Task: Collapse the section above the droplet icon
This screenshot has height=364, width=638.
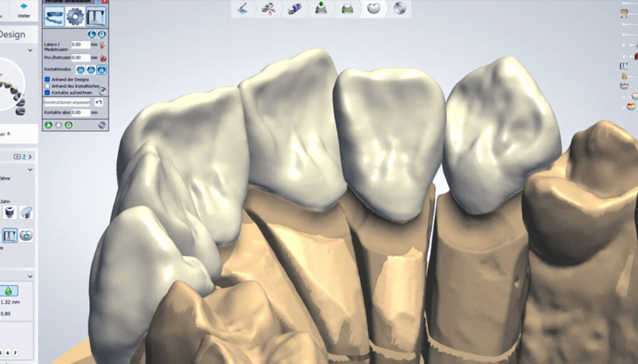Action: point(31,276)
